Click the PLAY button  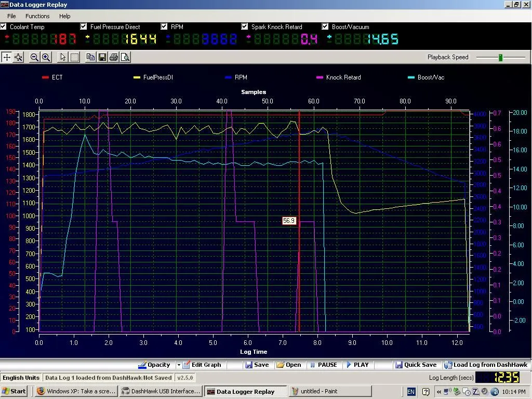coord(357,365)
